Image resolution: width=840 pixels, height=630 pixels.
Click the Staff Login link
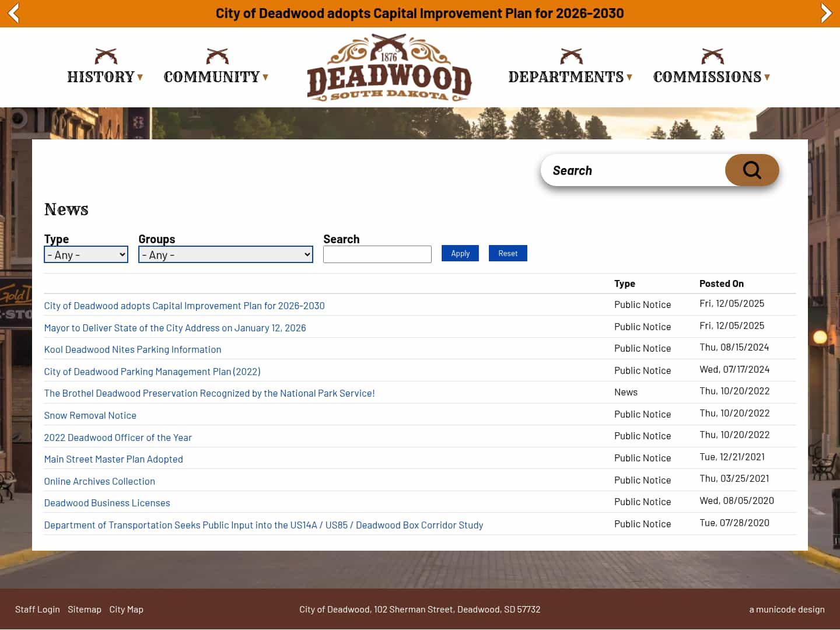37,609
